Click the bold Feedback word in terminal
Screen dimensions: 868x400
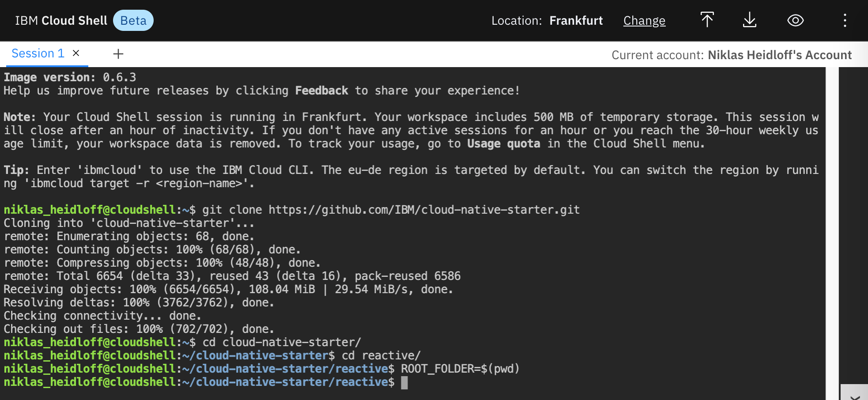[x=321, y=91]
